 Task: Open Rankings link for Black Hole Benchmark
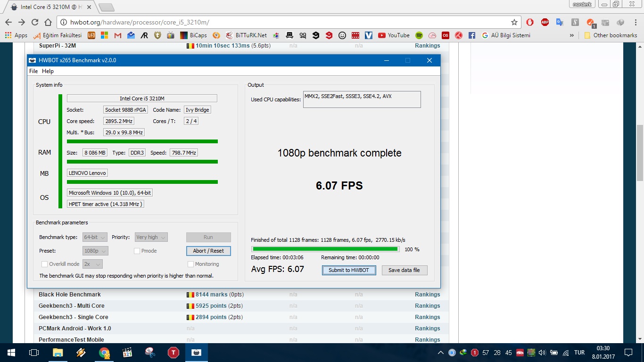tap(427, 295)
